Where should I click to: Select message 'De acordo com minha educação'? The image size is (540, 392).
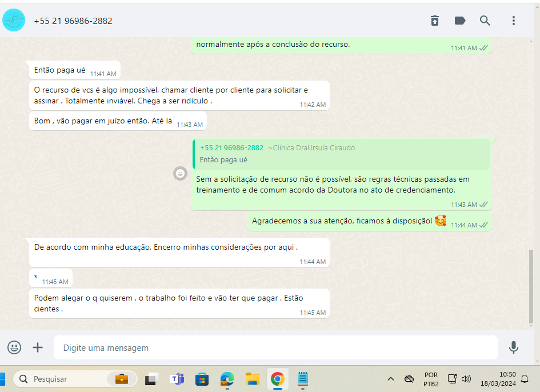point(179,253)
